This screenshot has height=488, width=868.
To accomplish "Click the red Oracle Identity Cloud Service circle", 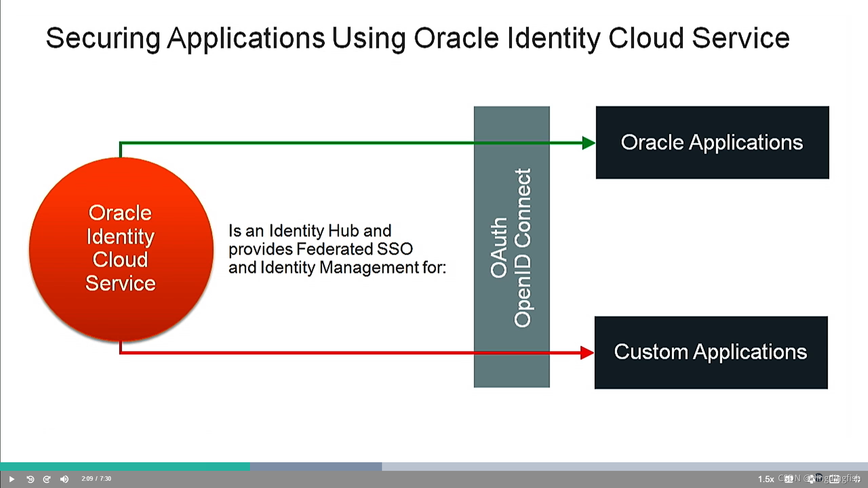I will point(121,249).
